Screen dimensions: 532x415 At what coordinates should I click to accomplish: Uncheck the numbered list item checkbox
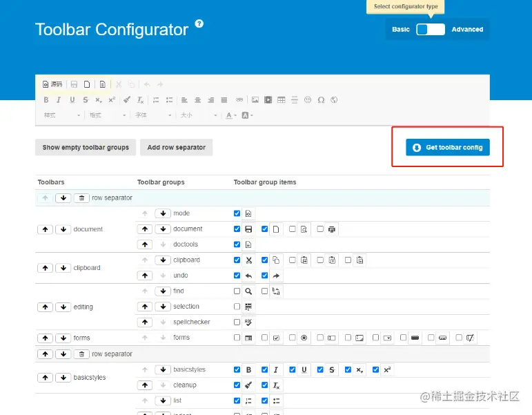pos(237,400)
